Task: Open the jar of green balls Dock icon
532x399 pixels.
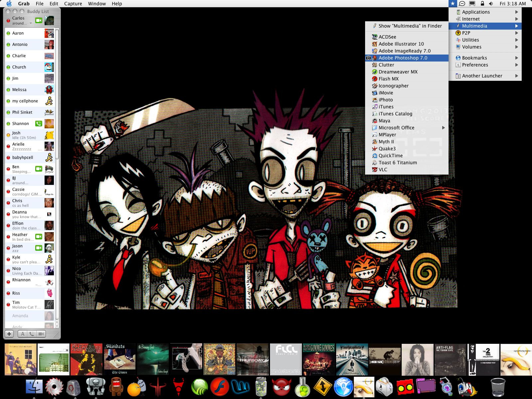Action: pos(261,387)
